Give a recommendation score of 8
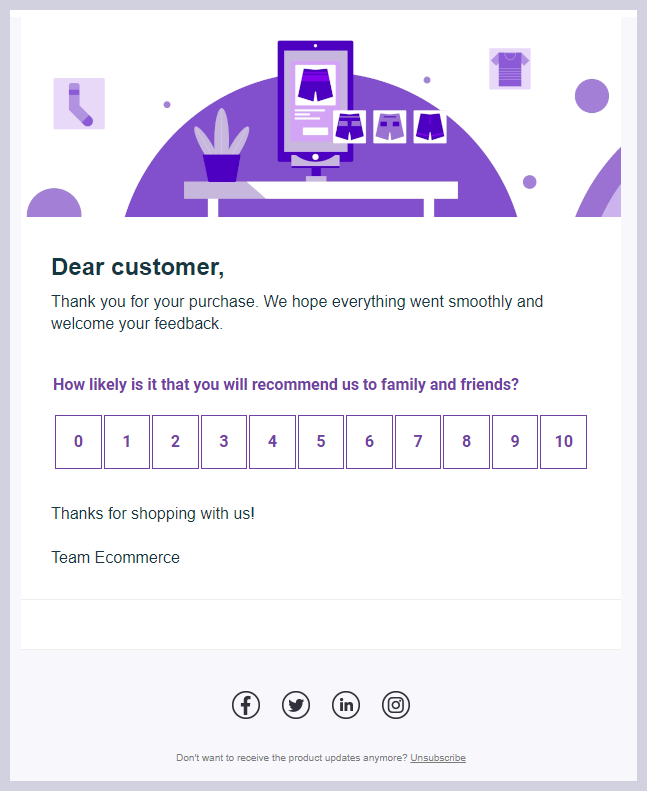Viewport: 647px width, 791px height. 466,442
